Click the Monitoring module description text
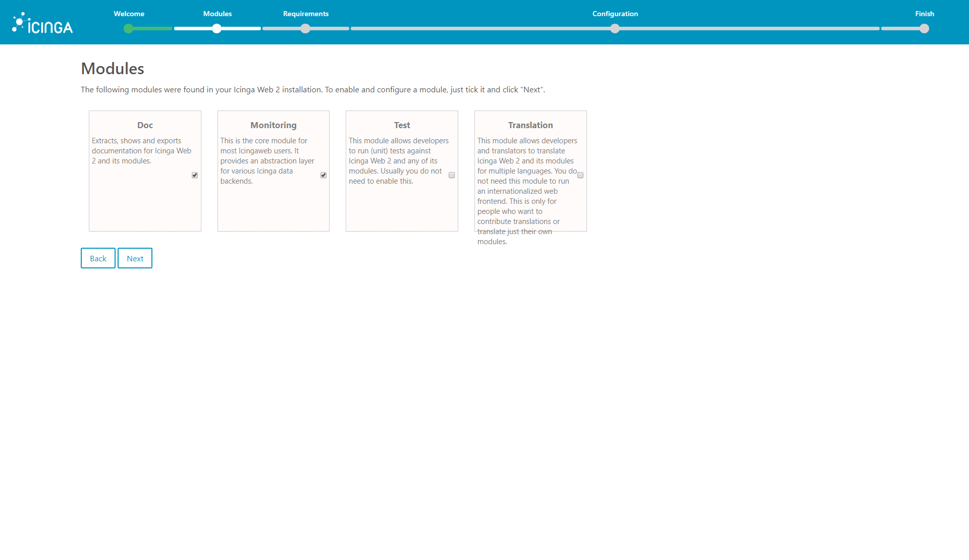Viewport: 969px width, 560px height. (267, 161)
